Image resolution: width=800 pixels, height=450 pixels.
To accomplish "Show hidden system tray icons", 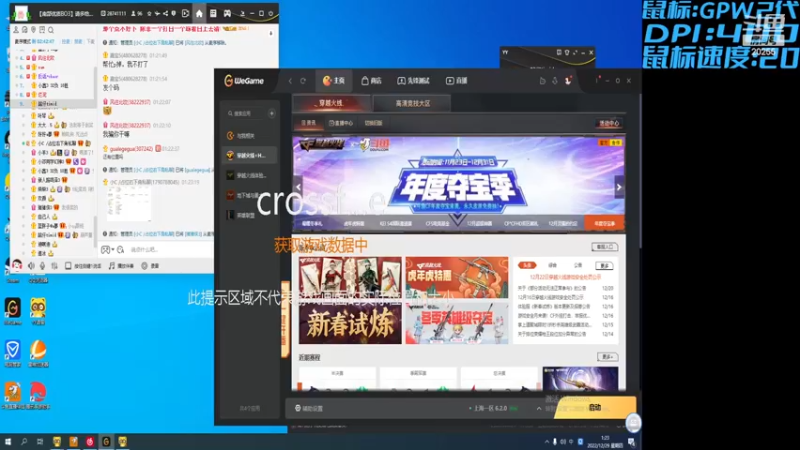I will pos(546,442).
